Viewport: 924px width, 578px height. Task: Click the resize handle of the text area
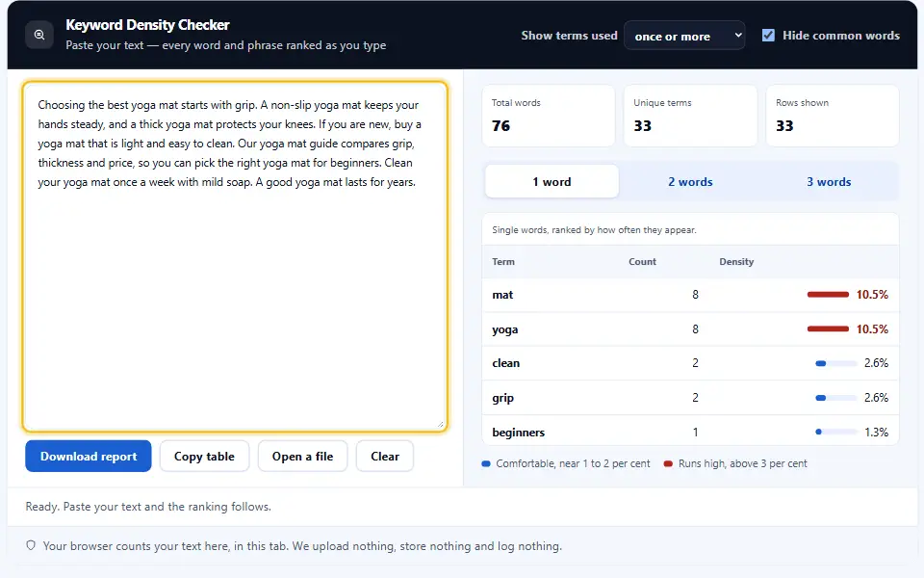440,424
